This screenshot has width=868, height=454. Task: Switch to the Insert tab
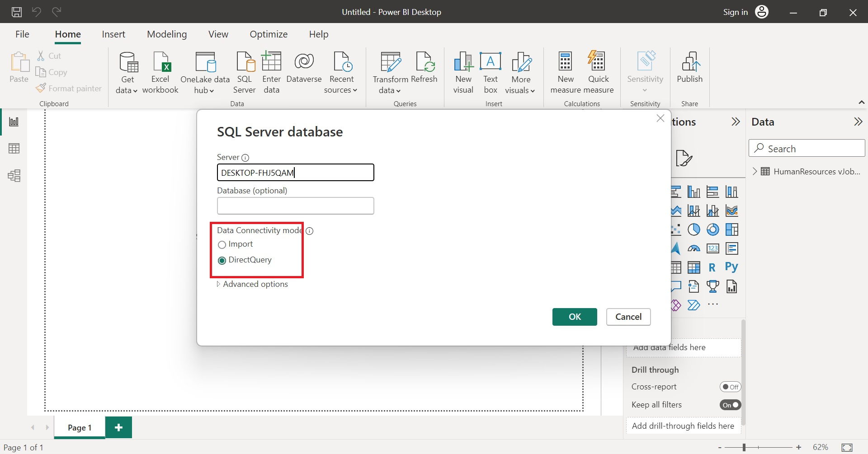click(x=113, y=34)
